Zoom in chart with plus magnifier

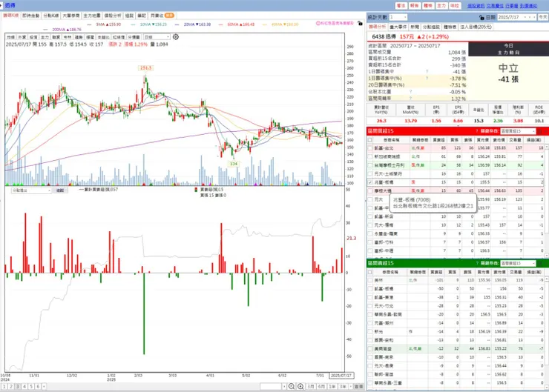(x=300, y=386)
